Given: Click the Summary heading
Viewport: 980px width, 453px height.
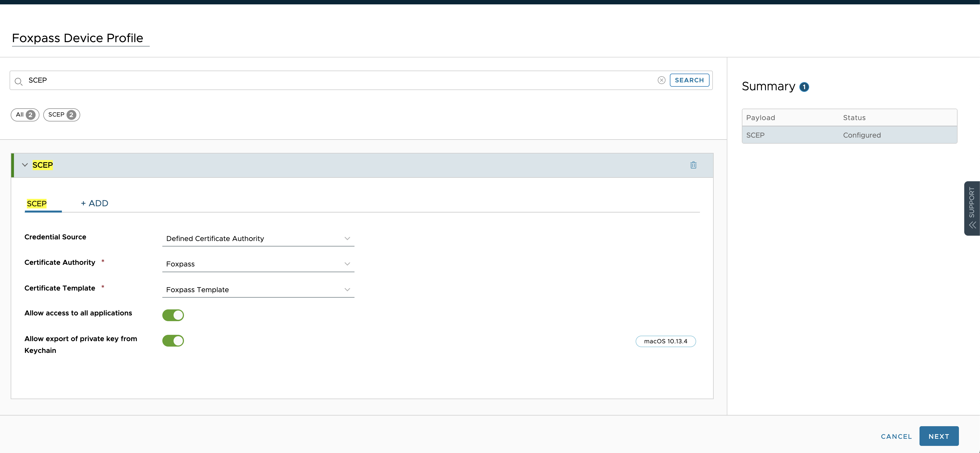Looking at the screenshot, I should 768,86.
